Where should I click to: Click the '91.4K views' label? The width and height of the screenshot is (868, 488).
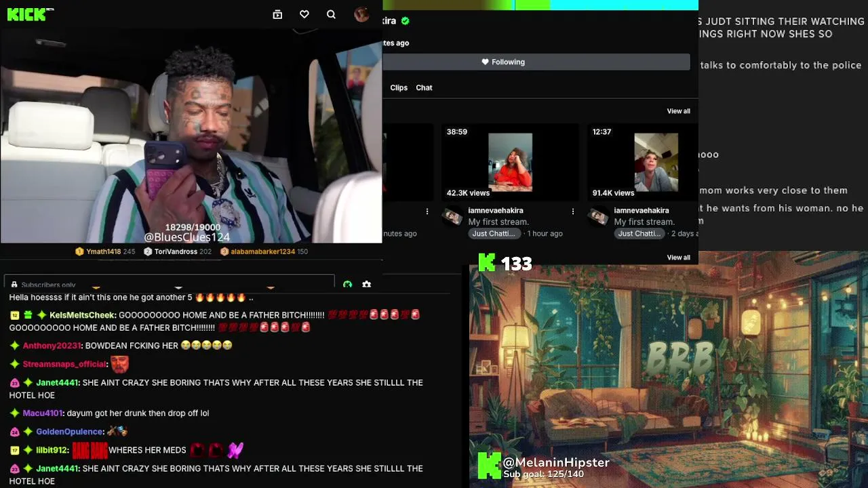point(613,193)
